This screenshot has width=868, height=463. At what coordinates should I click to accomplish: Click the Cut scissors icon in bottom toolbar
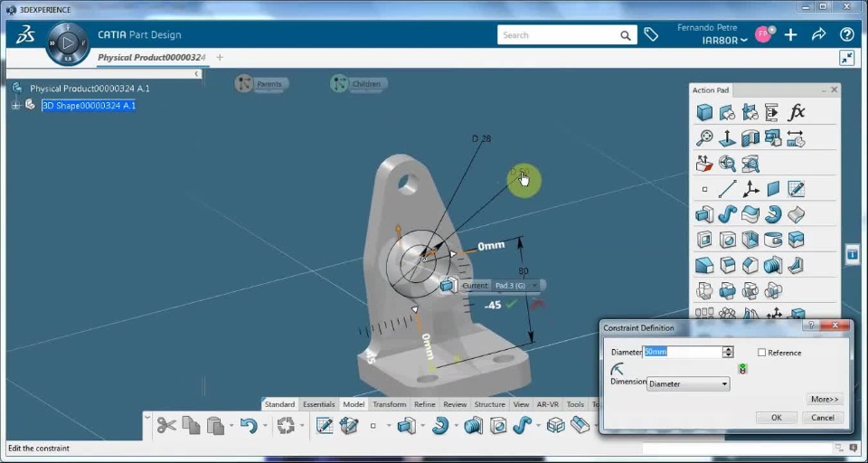click(166, 425)
